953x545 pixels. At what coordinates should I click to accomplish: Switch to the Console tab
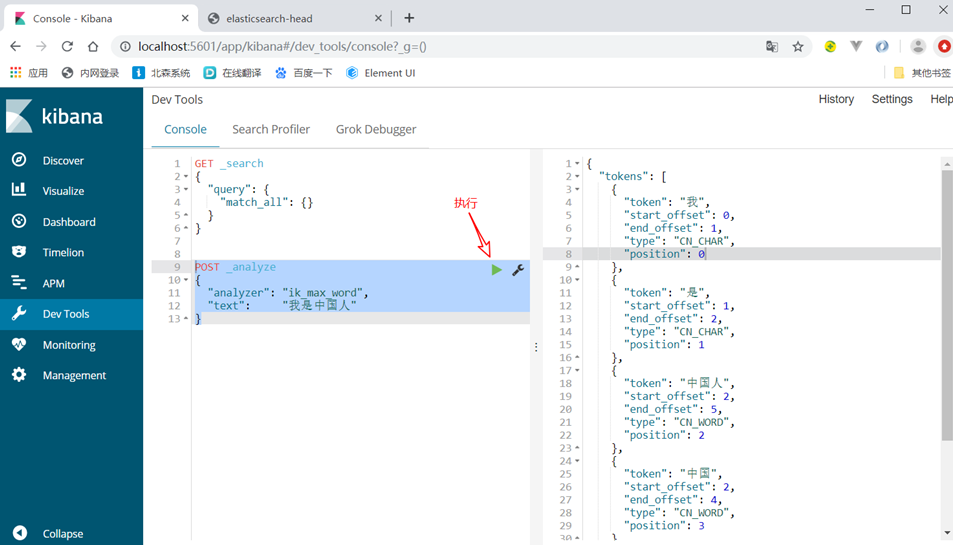(185, 129)
